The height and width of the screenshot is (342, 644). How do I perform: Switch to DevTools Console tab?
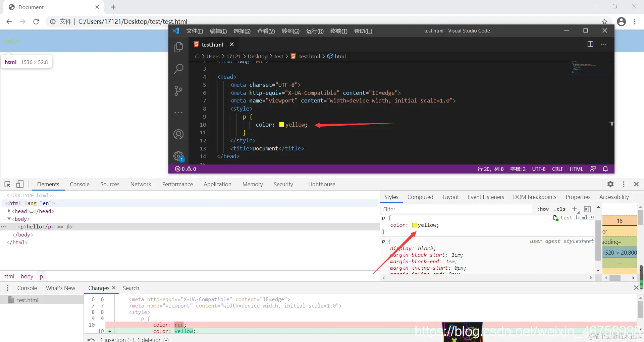click(x=79, y=184)
